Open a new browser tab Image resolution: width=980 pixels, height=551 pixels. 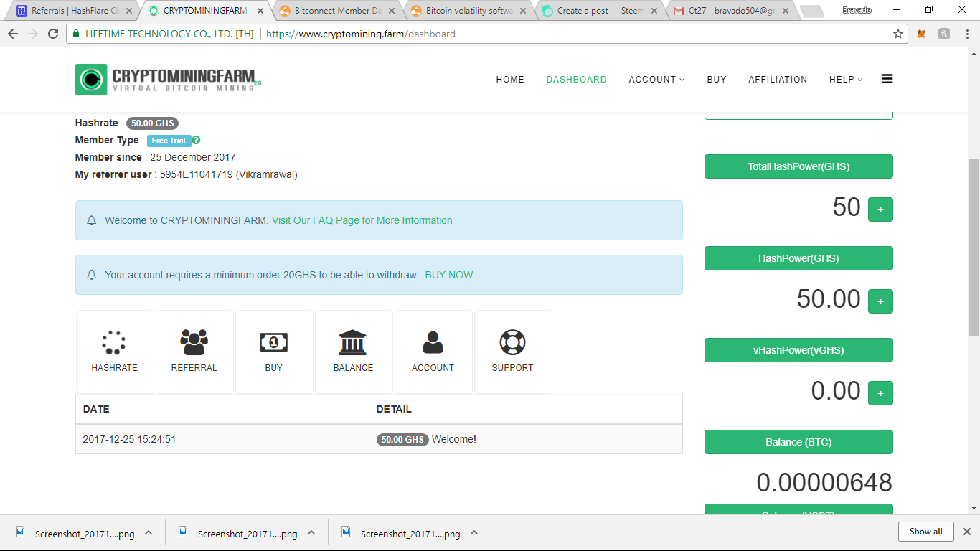(811, 11)
